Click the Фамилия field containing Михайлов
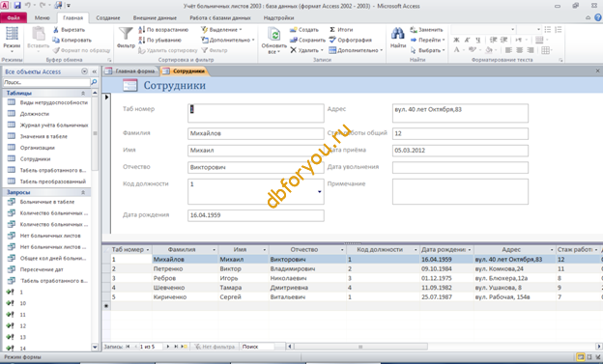The width and height of the screenshot is (603, 364). coord(256,133)
